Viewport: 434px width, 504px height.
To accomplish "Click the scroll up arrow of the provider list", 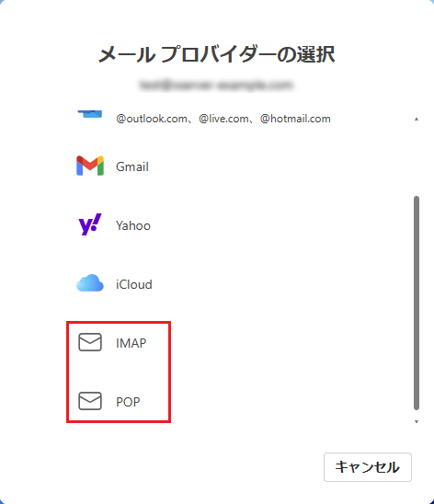I will [417, 119].
